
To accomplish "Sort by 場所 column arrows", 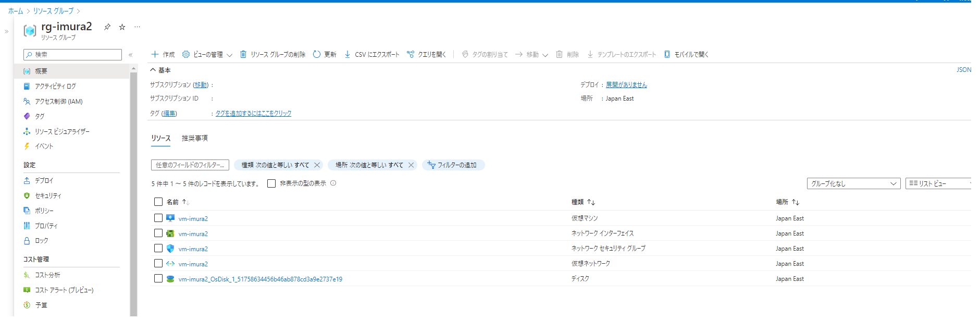I will pos(795,202).
